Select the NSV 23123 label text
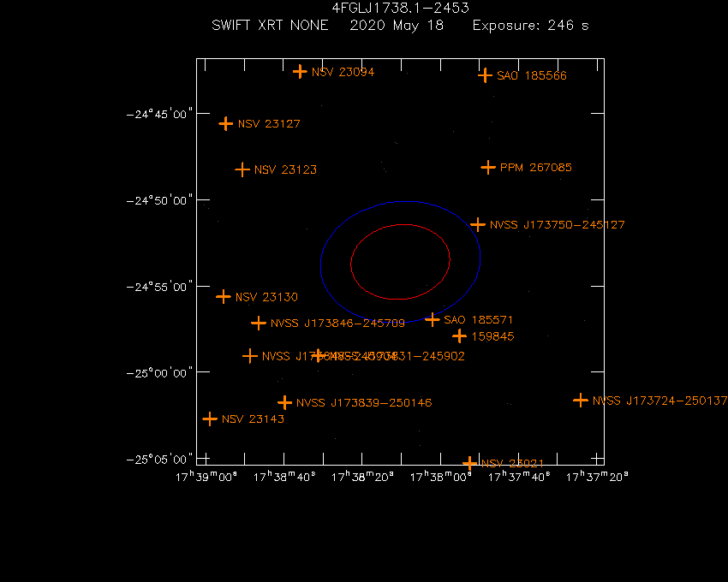The width and height of the screenshot is (728, 582). point(285,169)
